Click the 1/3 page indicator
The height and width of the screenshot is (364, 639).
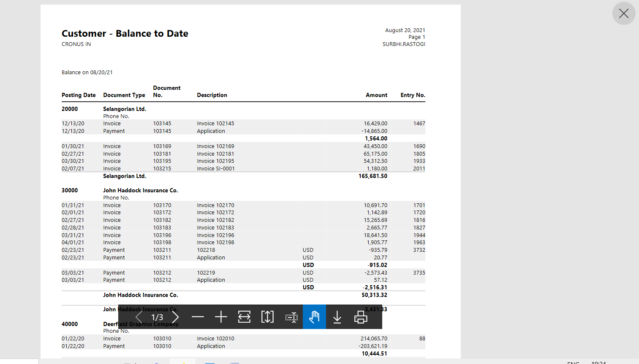click(x=157, y=317)
